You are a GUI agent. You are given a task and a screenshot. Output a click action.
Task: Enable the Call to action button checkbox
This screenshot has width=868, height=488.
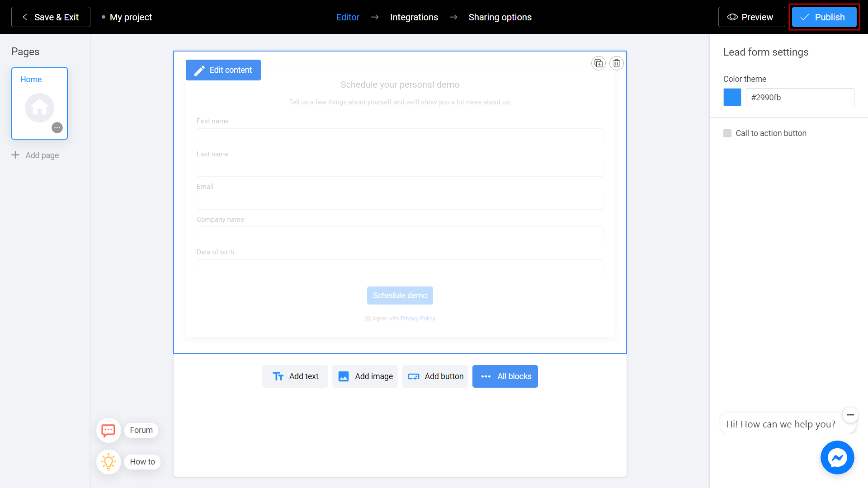[x=727, y=133]
